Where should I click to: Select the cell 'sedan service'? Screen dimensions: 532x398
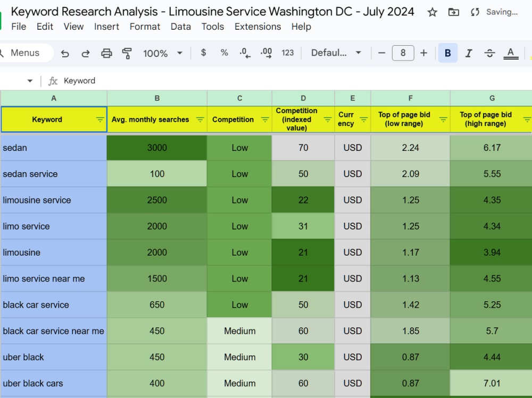54,174
